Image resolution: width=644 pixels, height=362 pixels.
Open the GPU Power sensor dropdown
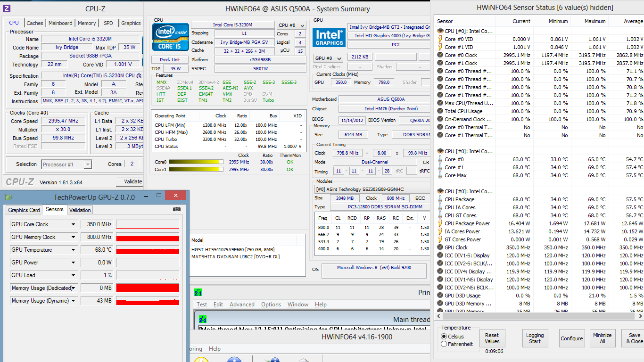tap(73, 263)
